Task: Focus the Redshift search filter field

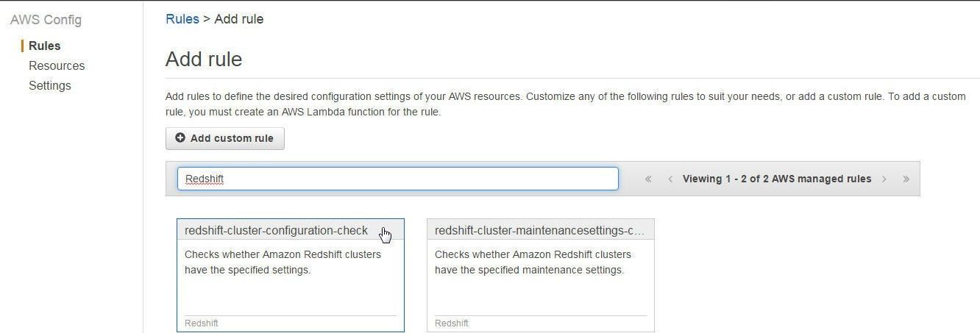Action: pyautogui.click(x=397, y=179)
